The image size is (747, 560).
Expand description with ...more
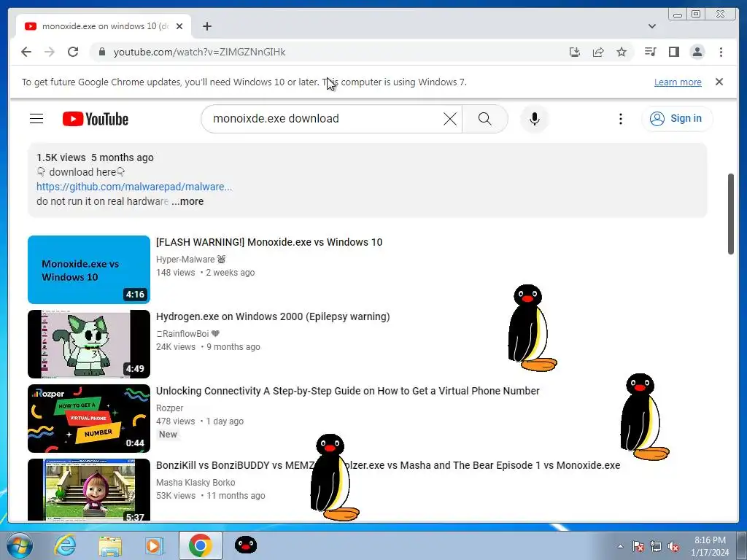point(187,201)
